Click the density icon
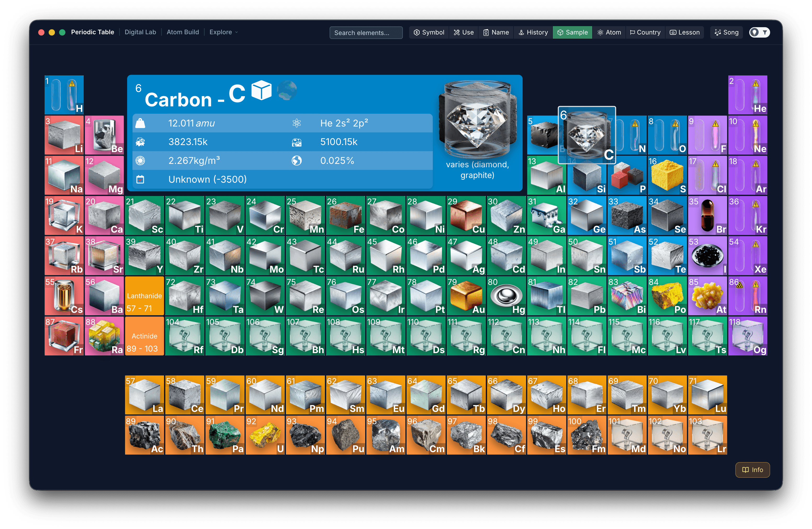The height and width of the screenshot is (529, 812). pos(140,160)
